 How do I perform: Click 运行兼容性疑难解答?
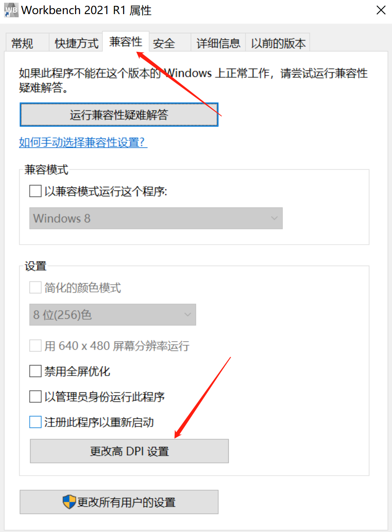pyautogui.click(x=119, y=115)
